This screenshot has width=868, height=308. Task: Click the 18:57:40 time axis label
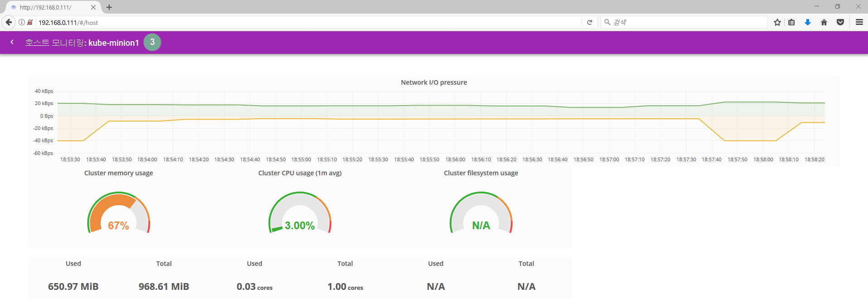712,159
